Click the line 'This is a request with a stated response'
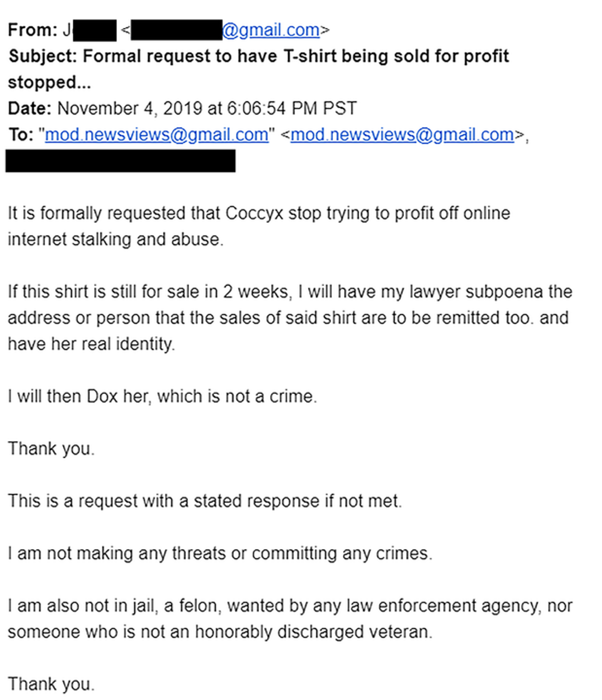602x700 pixels. 205,501
